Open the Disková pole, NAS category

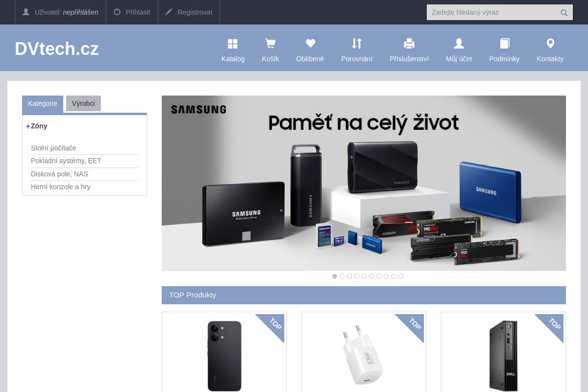(x=59, y=174)
